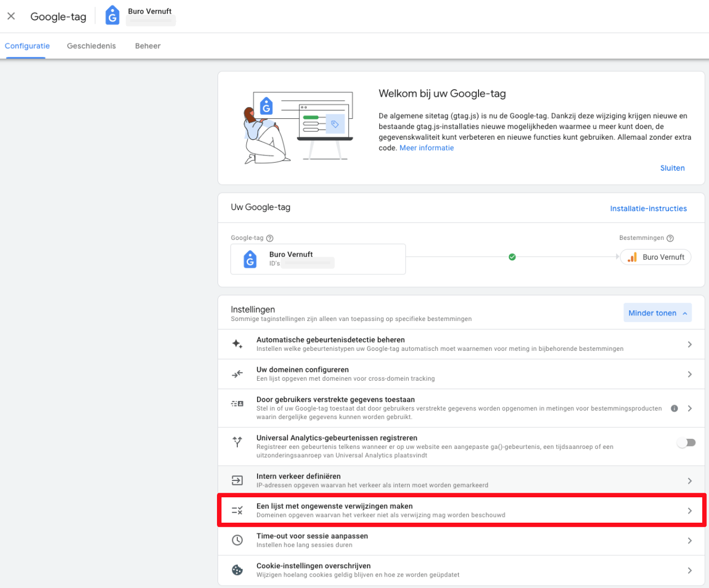Select the Buro Vernuft destination chip
Image resolution: width=709 pixels, height=588 pixels.
(x=656, y=257)
